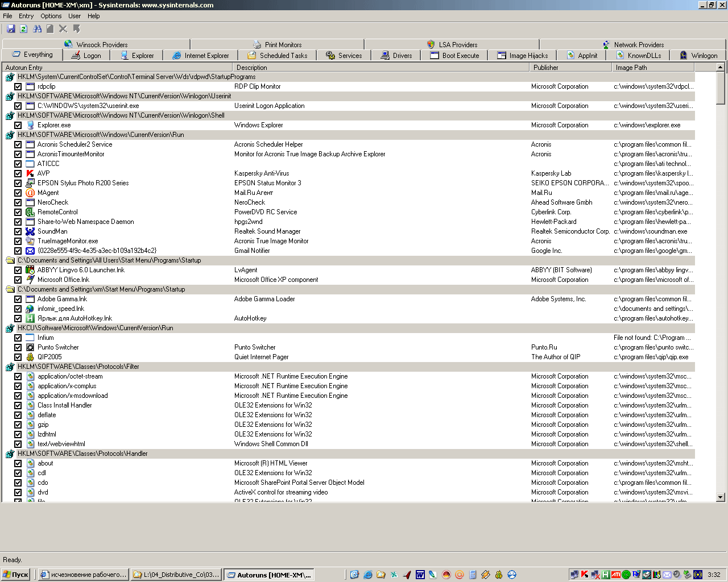
Task: Click the list scrollbar down arrow
Action: pyautogui.click(x=721, y=497)
